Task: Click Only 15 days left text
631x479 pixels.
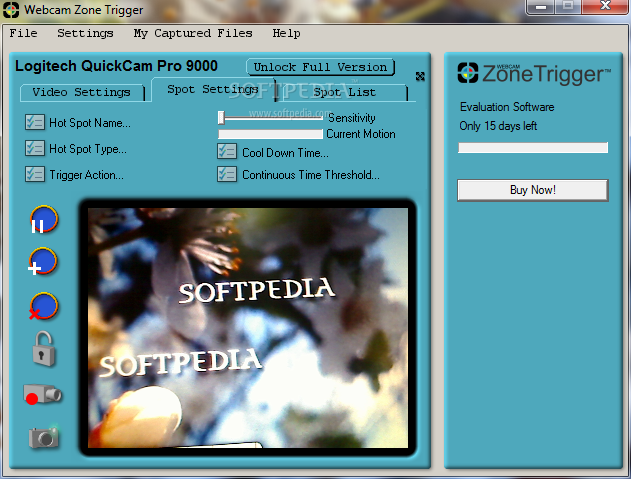Action: click(x=498, y=126)
